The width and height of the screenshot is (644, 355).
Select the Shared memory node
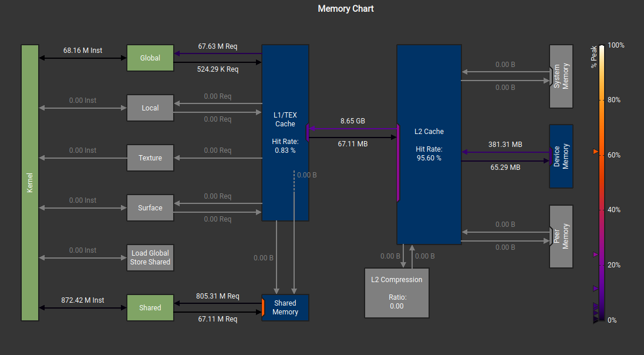coord(150,307)
